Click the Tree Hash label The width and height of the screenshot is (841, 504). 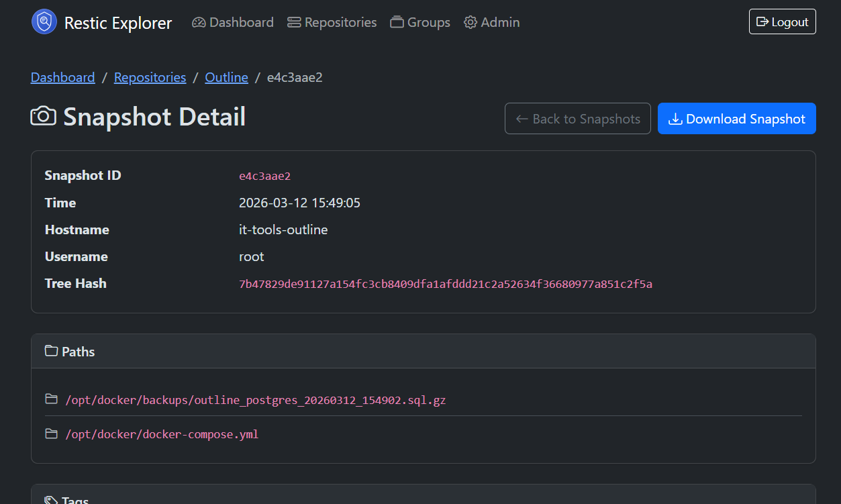click(76, 283)
